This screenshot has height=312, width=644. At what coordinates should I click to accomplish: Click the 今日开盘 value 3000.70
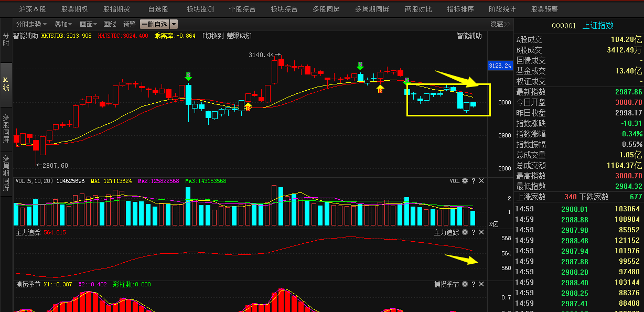point(628,102)
